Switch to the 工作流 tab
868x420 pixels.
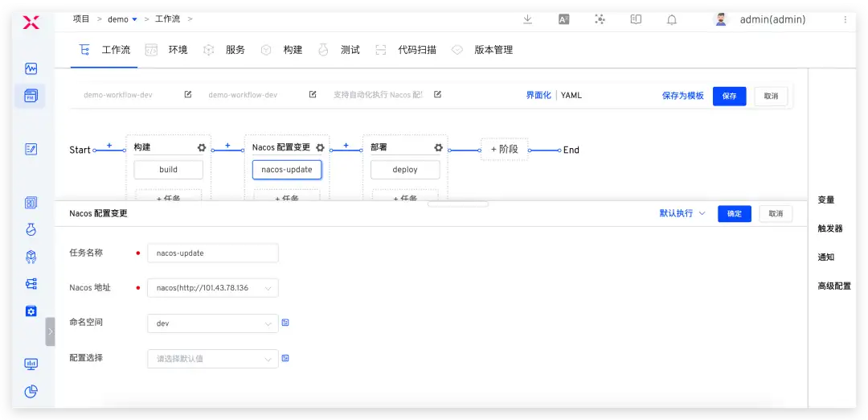[104, 50]
